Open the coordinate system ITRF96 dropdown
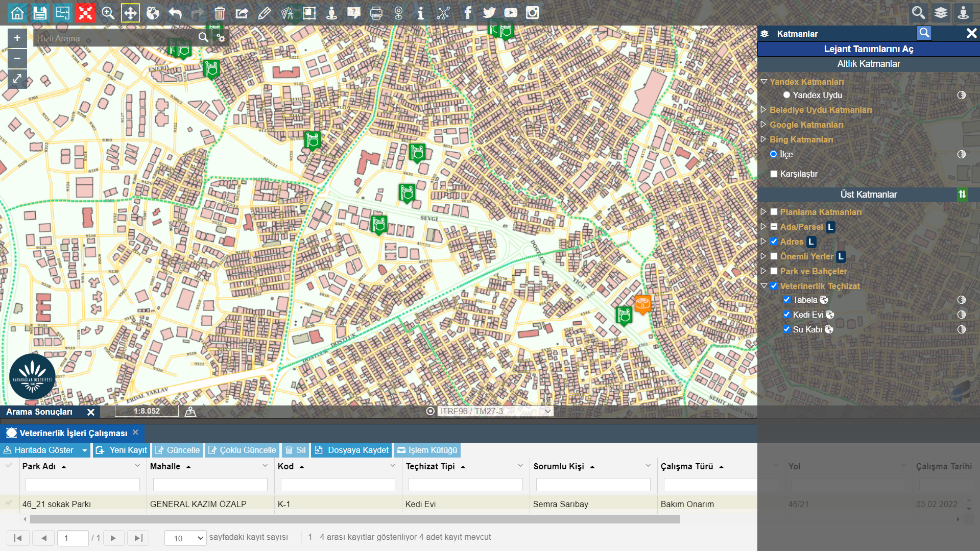The width and height of the screenshot is (980, 551). [x=495, y=411]
